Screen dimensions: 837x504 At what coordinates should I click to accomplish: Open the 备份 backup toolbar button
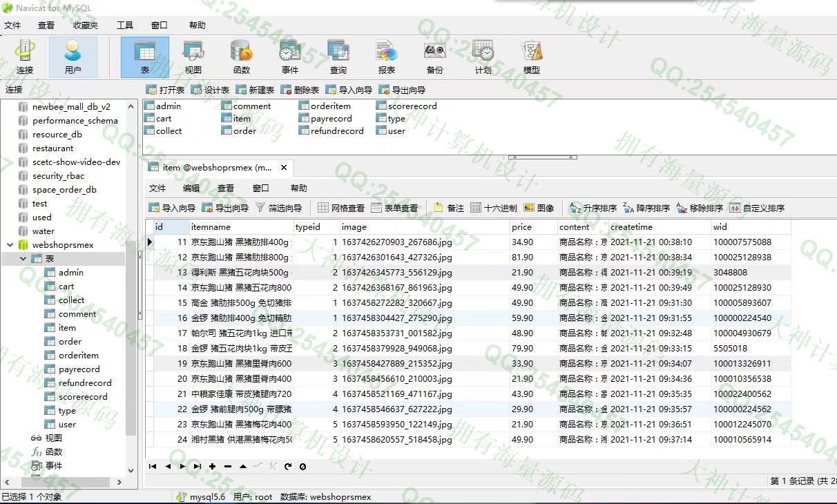pyautogui.click(x=435, y=57)
